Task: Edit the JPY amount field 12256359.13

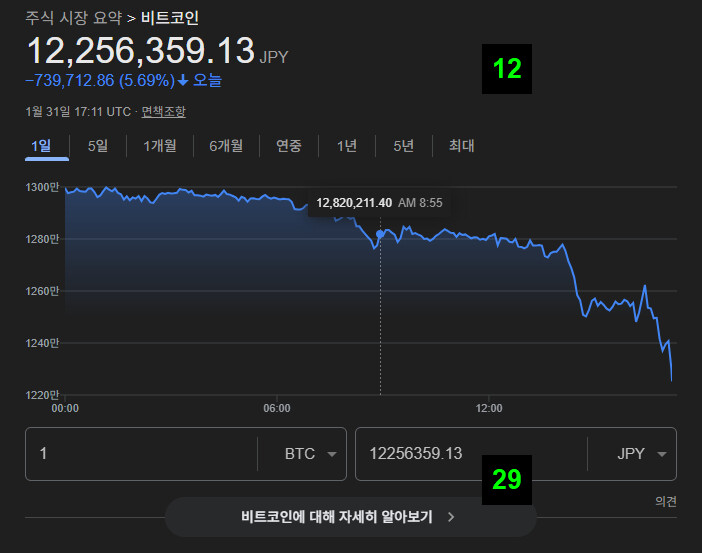Action: click(x=471, y=454)
